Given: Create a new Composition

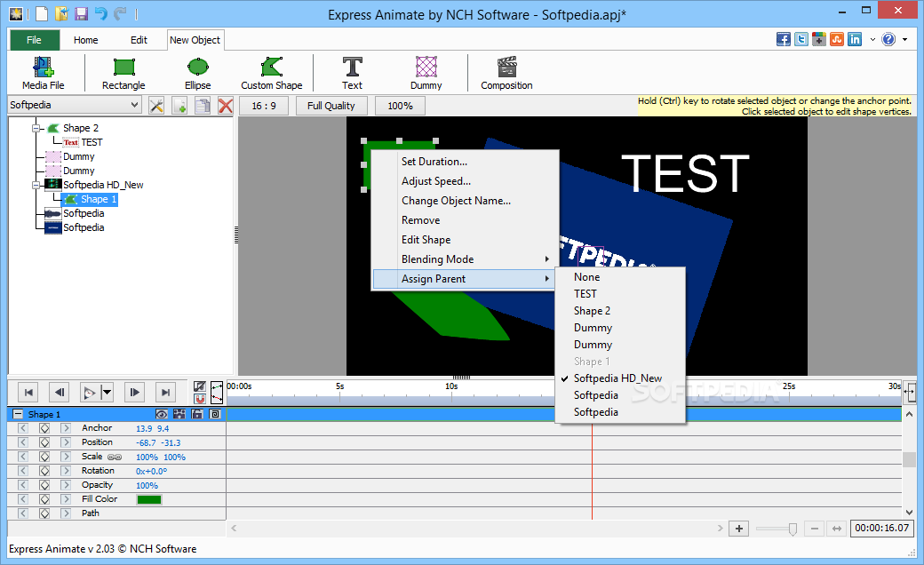Looking at the screenshot, I should point(506,73).
